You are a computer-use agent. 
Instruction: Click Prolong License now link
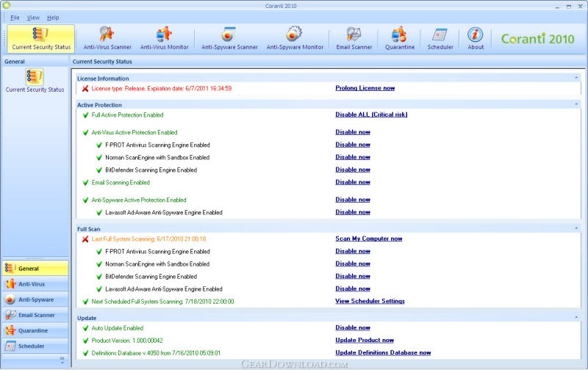coord(365,88)
